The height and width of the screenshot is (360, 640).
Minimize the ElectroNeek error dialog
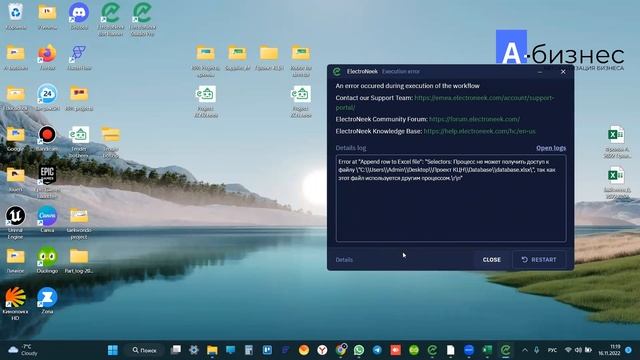click(540, 71)
